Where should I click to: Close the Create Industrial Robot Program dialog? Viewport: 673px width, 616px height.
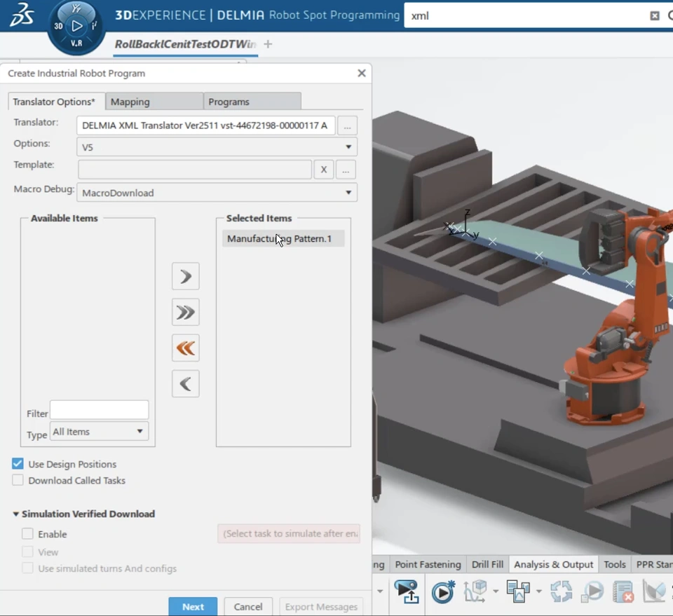362,74
